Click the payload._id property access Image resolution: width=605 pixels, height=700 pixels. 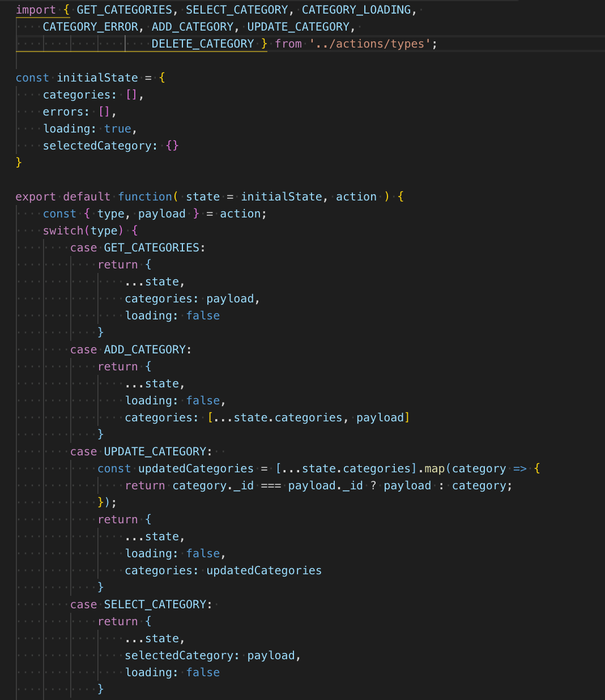point(325,485)
